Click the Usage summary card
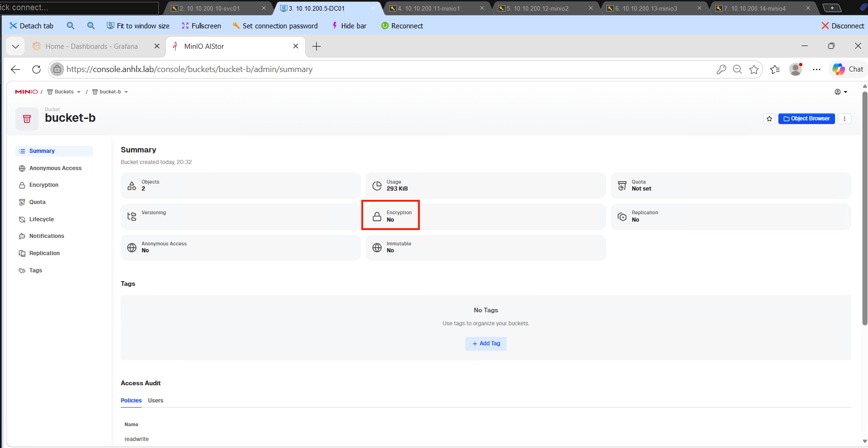This screenshot has width=868, height=448. (486, 186)
